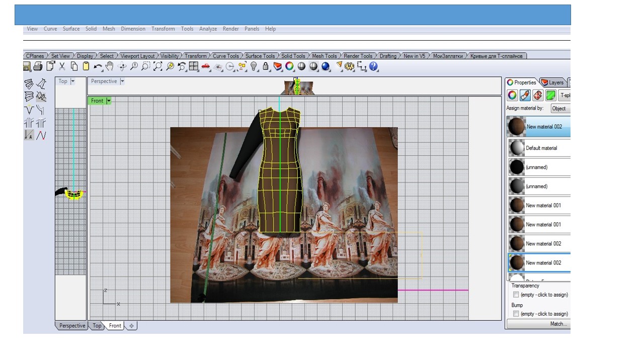This screenshot has height=362, width=644.
Task: Open the Front viewport dropdown arrow
Action: 109,101
